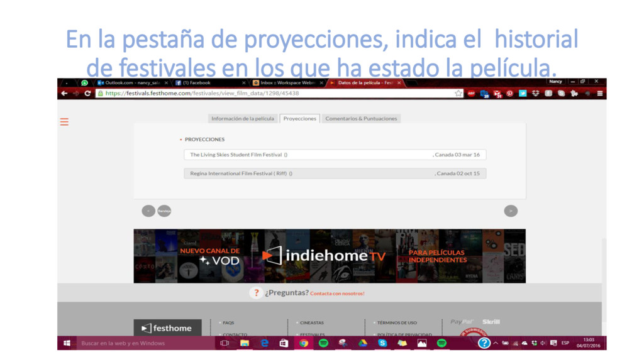Click the Twitter extension icon

(x=523, y=94)
